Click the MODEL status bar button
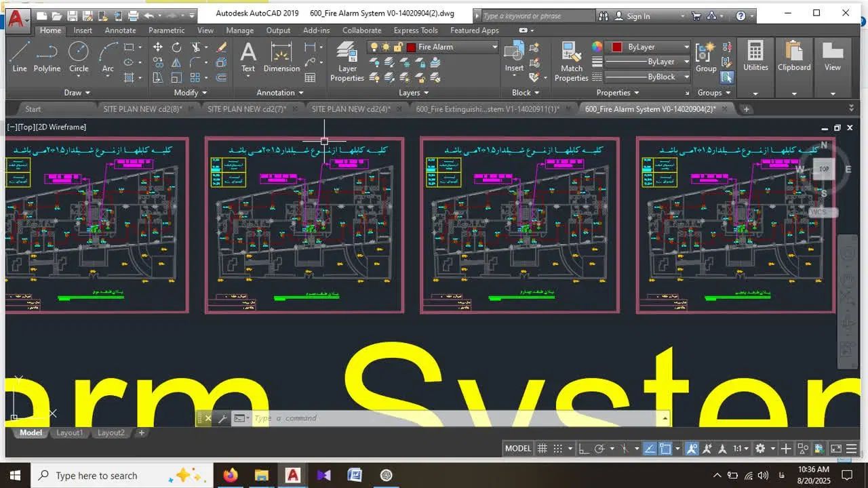Viewport: 868px width, 488px height. pos(518,448)
